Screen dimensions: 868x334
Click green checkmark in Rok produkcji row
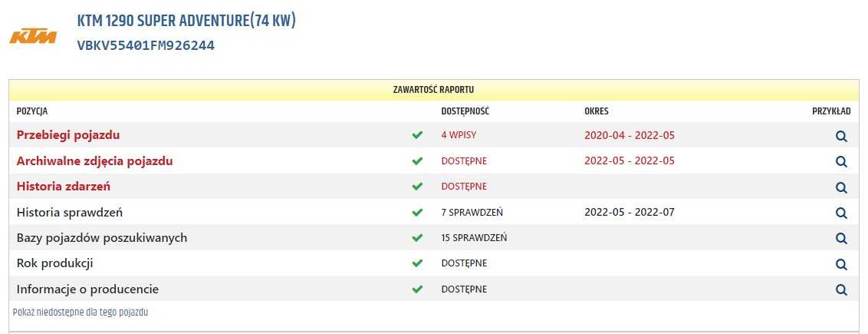click(x=417, y=263)
